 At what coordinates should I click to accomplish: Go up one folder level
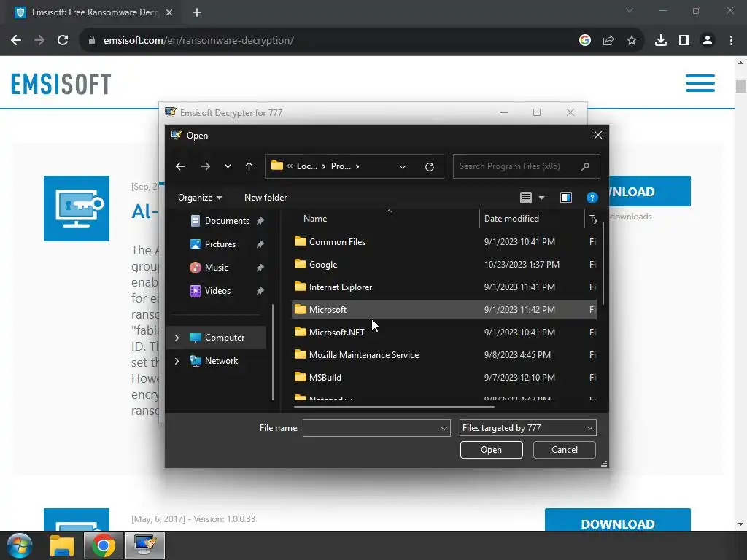(x=249, y=166)
